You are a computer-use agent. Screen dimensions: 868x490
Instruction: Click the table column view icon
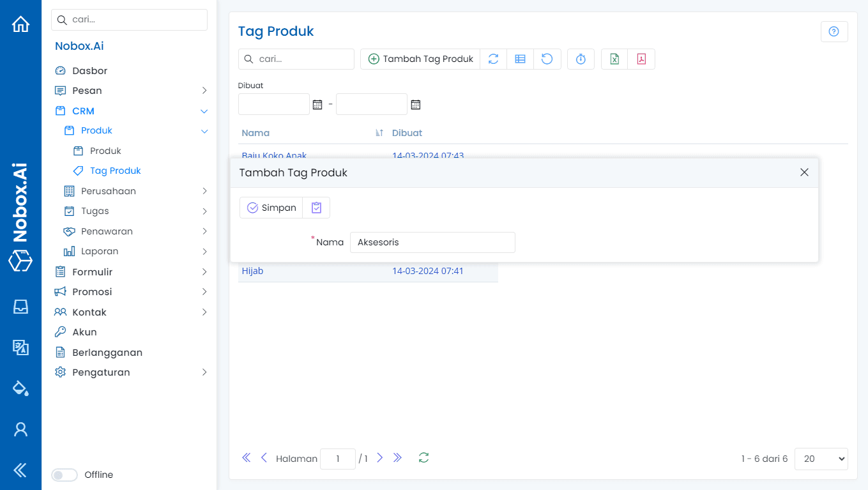click(x=520, y=59)
